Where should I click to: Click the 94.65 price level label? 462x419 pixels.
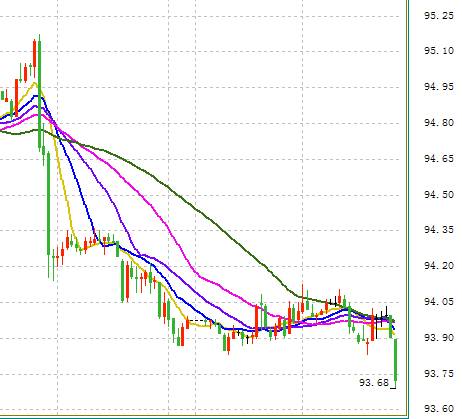[439, 159]
